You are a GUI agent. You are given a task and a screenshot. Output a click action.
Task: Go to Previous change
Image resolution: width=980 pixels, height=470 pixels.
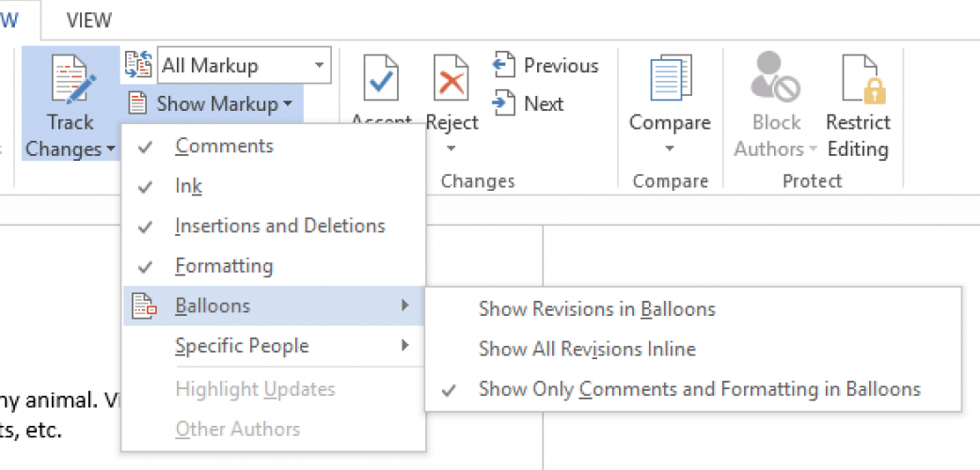pos(546,66)
